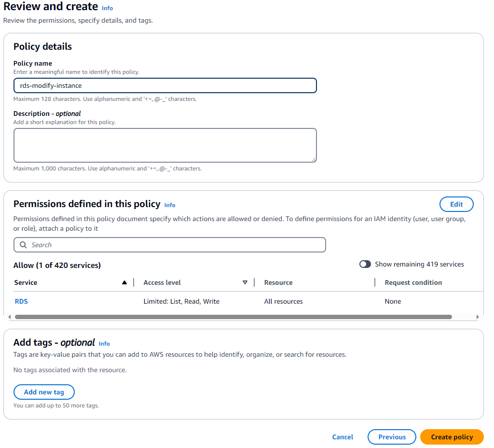The height and width of the screenshot is (448, 494).
Task: Open Info link beside Review and create
Action: pyautogui.click(x=107, y=8)
